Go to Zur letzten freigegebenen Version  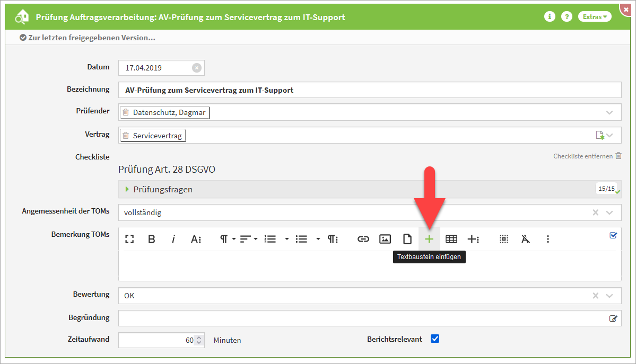click(88, 38)
